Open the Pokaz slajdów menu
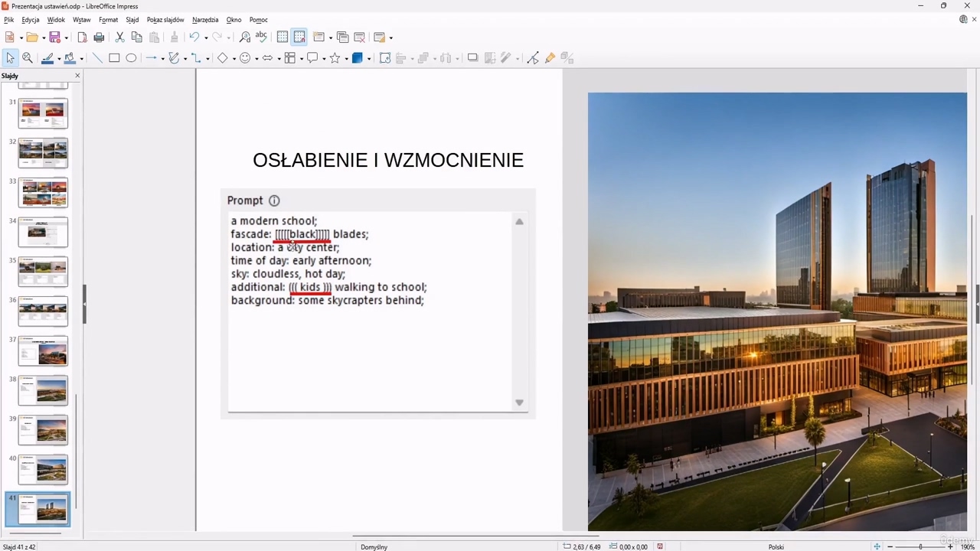Viewport: 980px width, 551px height. 165,20
